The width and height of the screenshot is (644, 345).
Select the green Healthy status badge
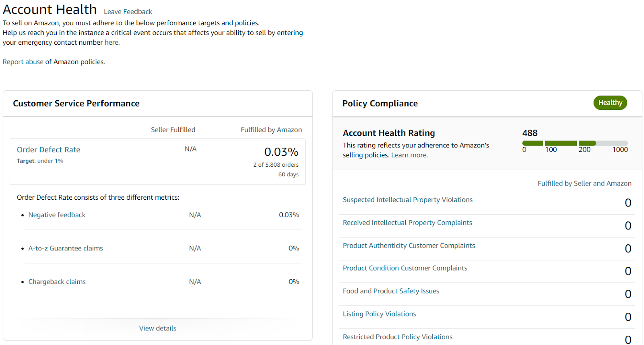(x=610, y=103)
